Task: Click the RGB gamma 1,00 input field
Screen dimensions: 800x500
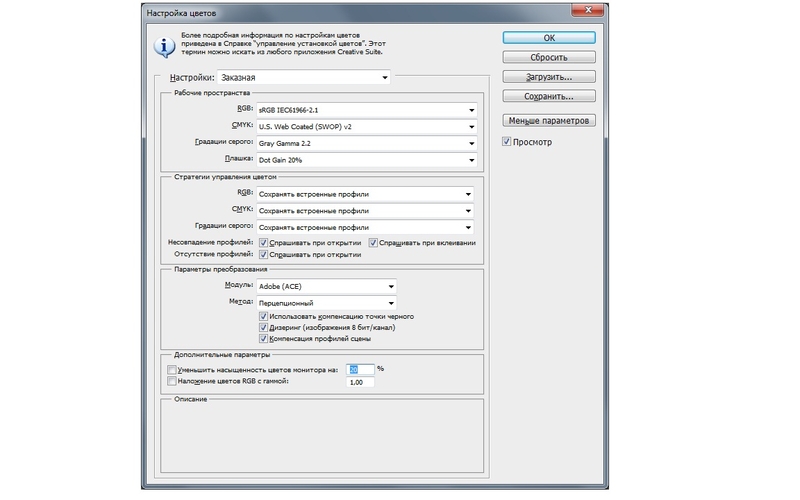Action: click(360, 382)
